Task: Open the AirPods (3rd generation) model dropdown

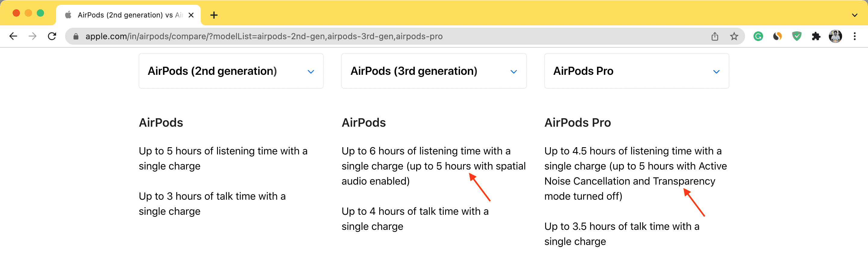Action: (x=434, y=71)
